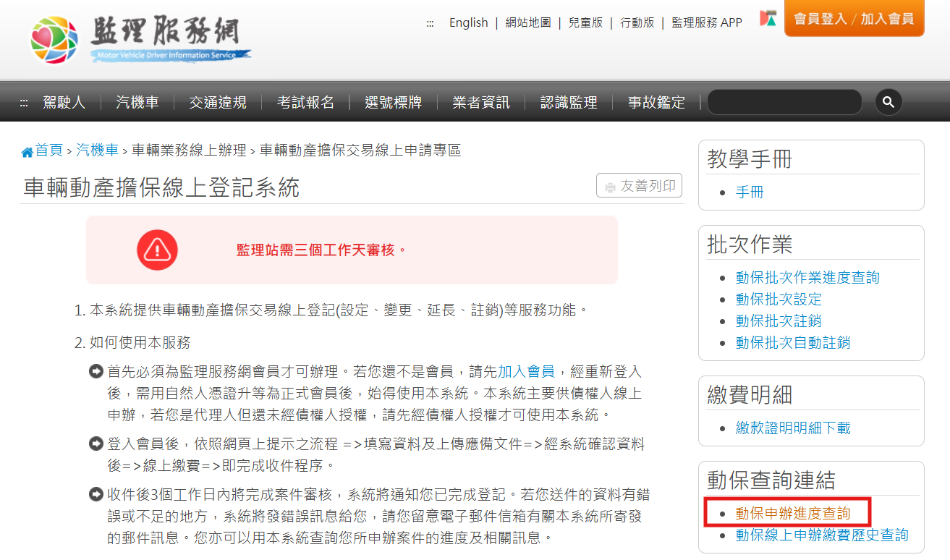950x560 pixels.
Task: Open the 汽機車 navigation menu
Action: 137,103
